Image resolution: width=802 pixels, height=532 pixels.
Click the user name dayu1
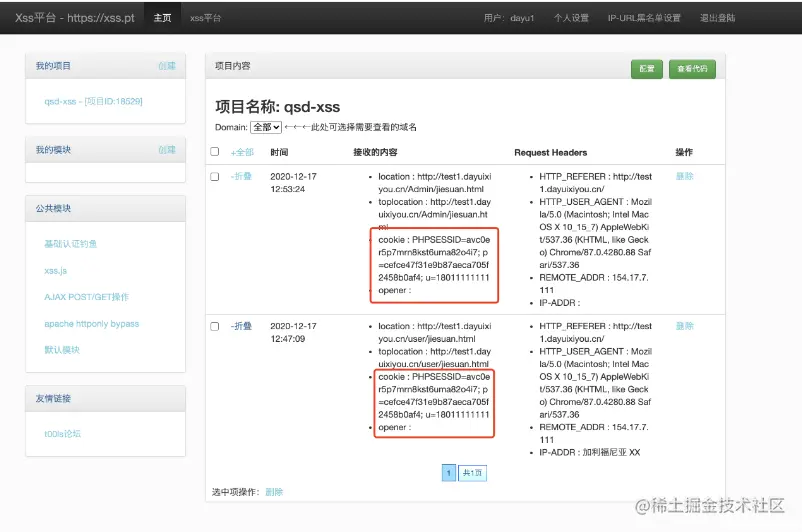point(522,18)
